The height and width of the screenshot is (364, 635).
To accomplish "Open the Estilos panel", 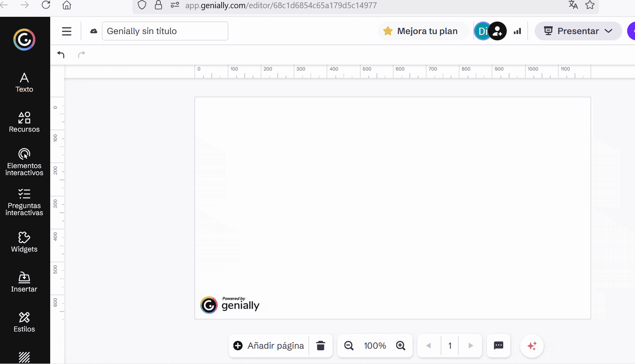I will (24, 322).
